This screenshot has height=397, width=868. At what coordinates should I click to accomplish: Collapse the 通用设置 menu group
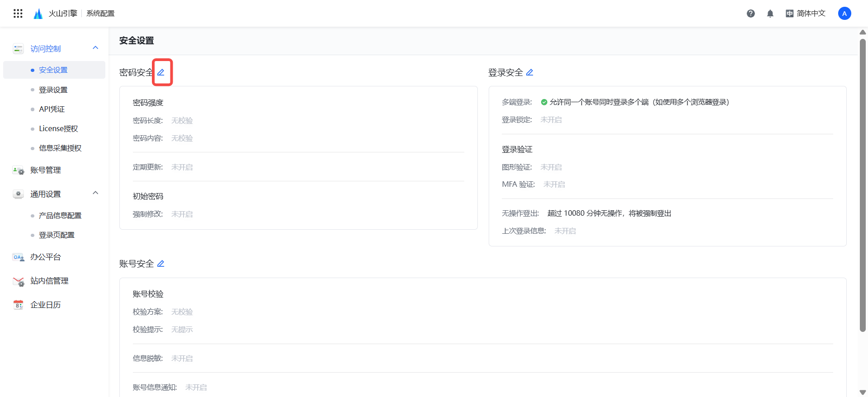click(x=95, y=193)
